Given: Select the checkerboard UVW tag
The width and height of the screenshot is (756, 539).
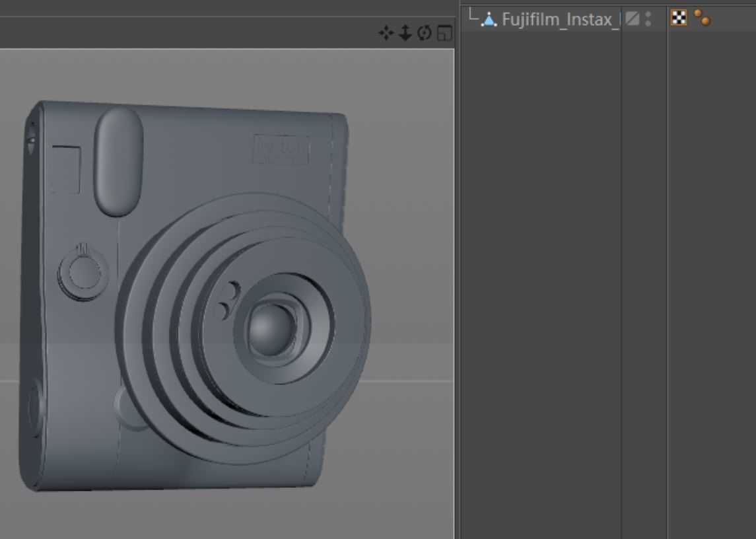Looking at the screenshot, I should click(679, 18).
